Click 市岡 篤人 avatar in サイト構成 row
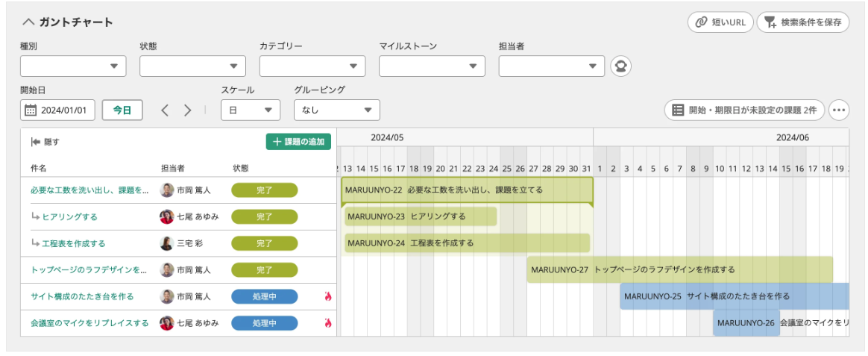The image size is (868, 356). pyautogui.click(x=166, y=296)
